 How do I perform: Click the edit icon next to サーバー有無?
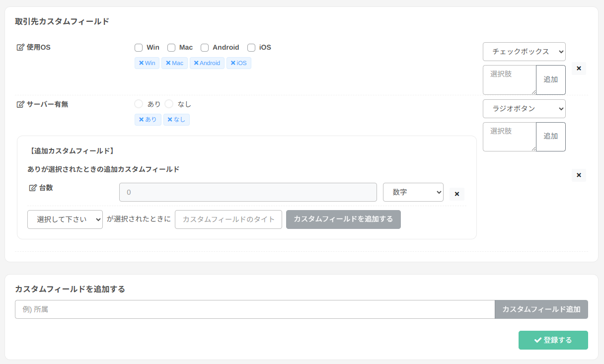20,104
